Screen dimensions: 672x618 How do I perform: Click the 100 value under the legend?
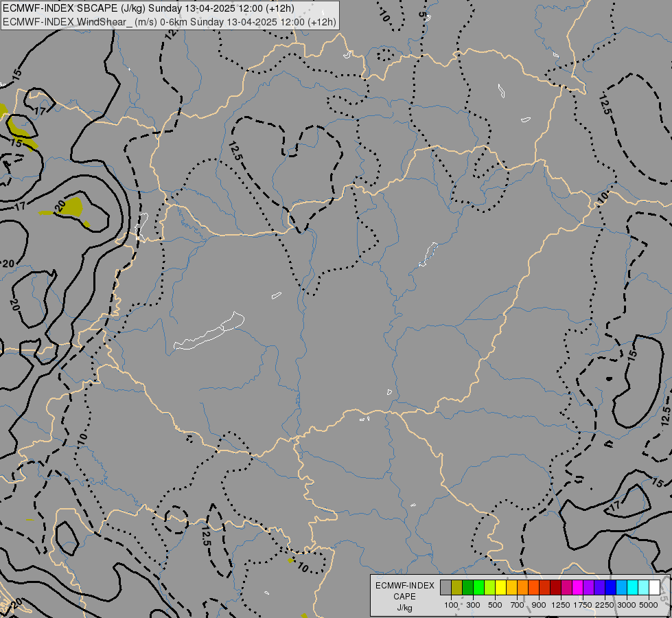coord(451,605)
